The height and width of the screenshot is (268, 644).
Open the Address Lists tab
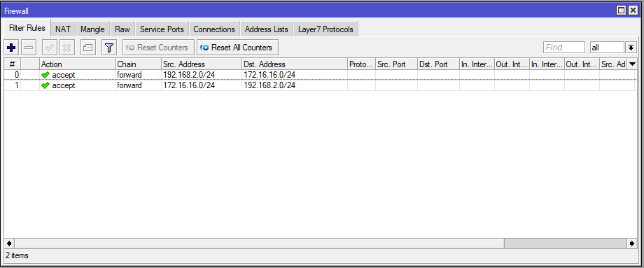[267, 29]
